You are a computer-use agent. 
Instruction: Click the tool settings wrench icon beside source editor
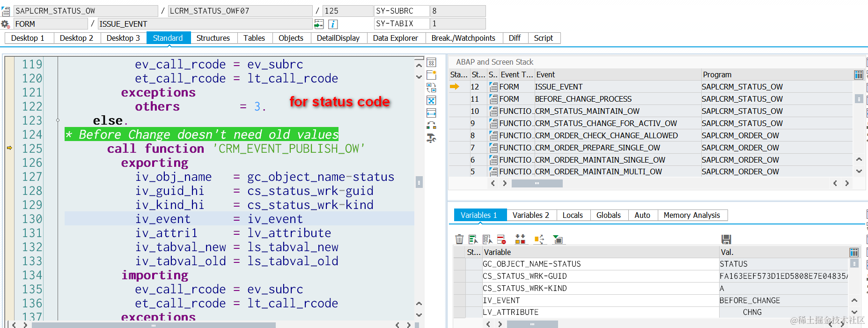coord(431,138)
